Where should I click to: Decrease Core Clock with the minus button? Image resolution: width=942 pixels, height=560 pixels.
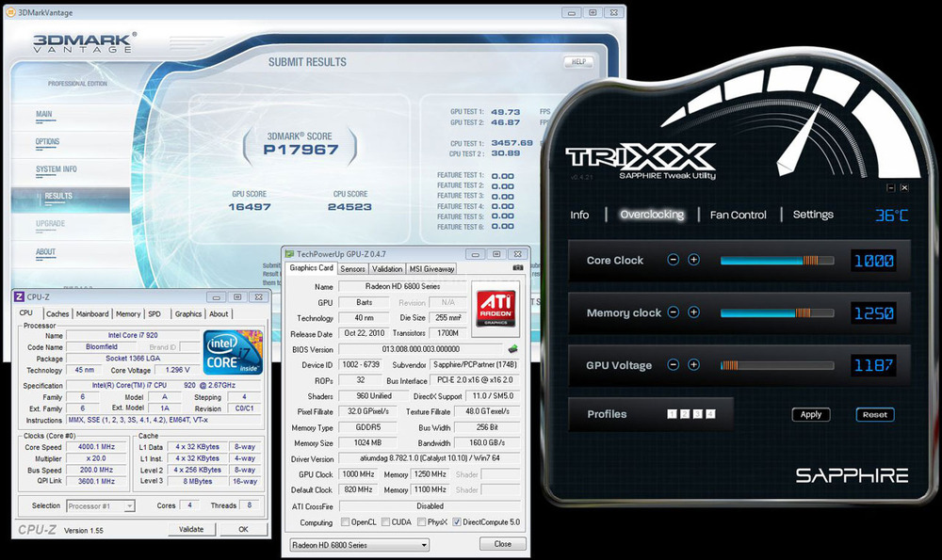coord(674,260)
